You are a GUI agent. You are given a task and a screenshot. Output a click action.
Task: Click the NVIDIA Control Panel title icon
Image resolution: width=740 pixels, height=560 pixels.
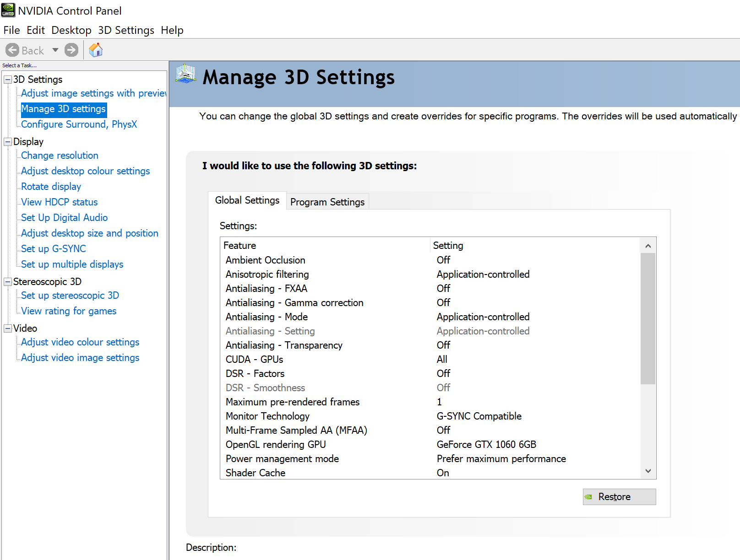tap(8, 10)
